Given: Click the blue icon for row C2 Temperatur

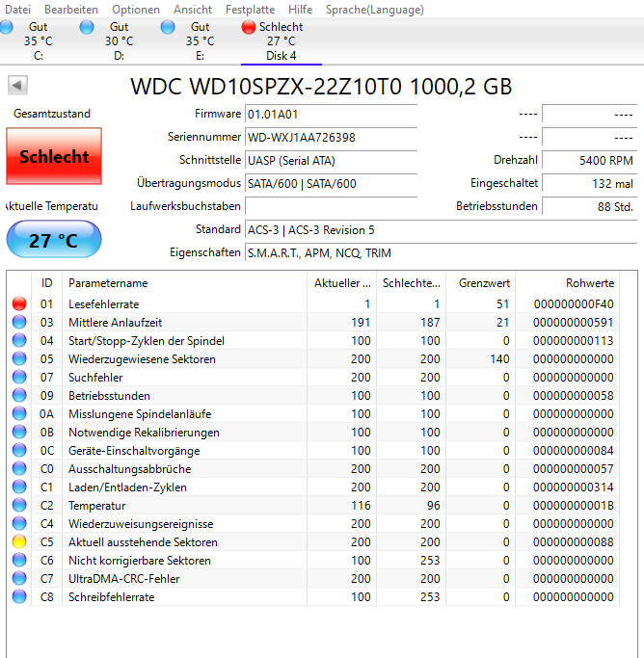Looking at the screenshot, I should click(19, 505).
